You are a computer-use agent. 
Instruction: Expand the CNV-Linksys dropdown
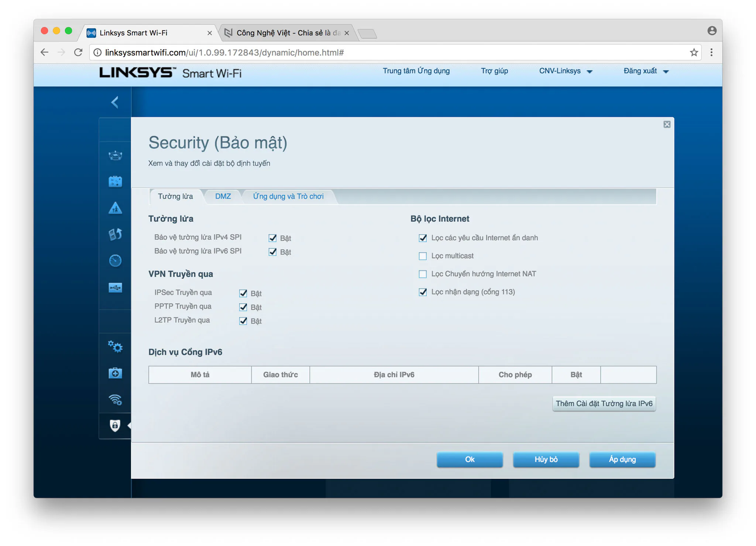tap(566, 71)
